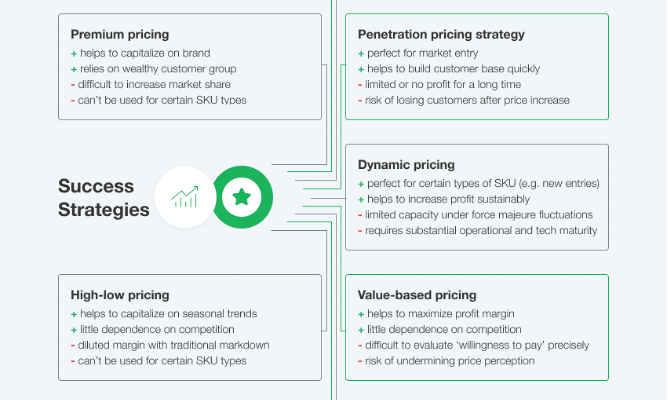The image size is (668, 400).
Task: Select the Dynamic pricing heading
Action: tap(406, 165)
